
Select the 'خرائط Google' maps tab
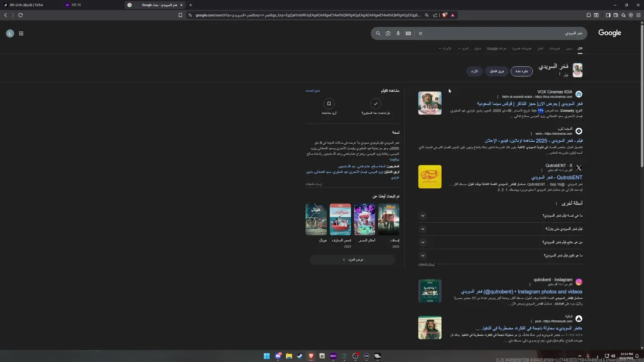497,49
